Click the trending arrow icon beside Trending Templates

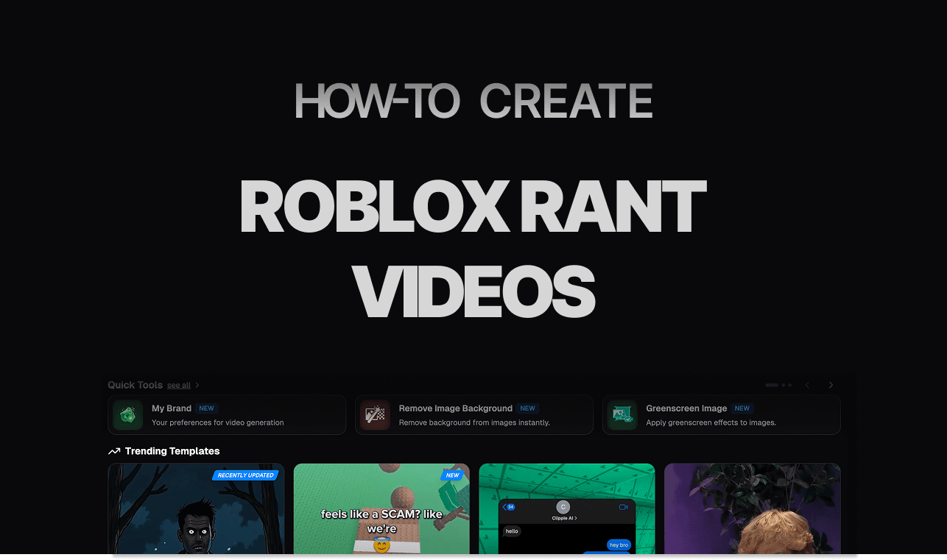pos(113,451)
